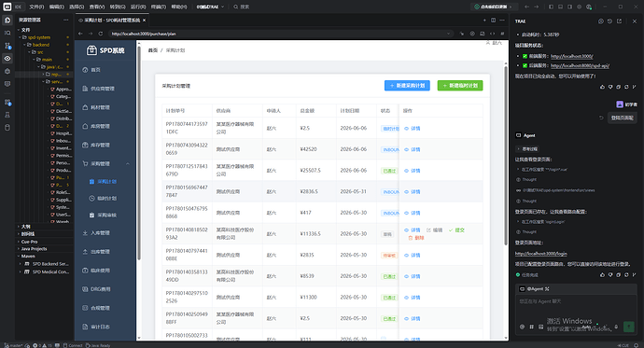Click the green send button in the chat box
The width and height of the screenshot is (644, 348).
(x=628, y=327)
